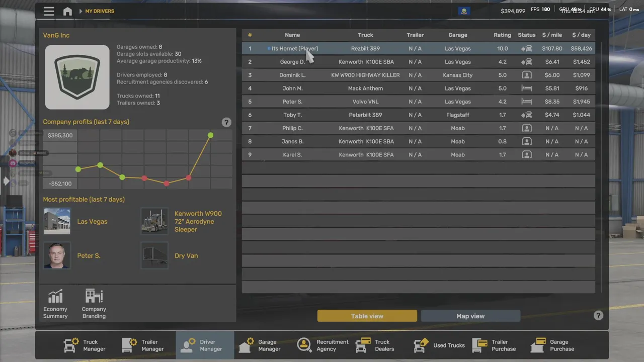Screen dimensions: 644x362
Task: Go to the home screen icon
Action: click(x=67, y=11)
